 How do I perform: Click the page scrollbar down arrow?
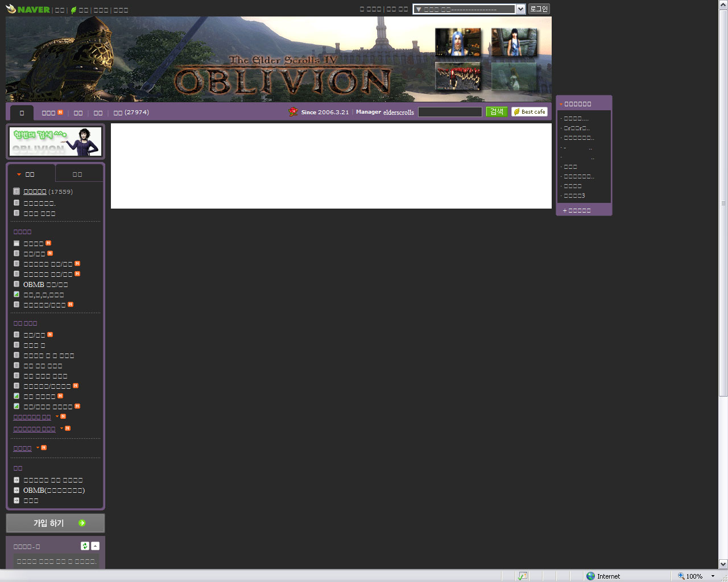tap(723, 564)
